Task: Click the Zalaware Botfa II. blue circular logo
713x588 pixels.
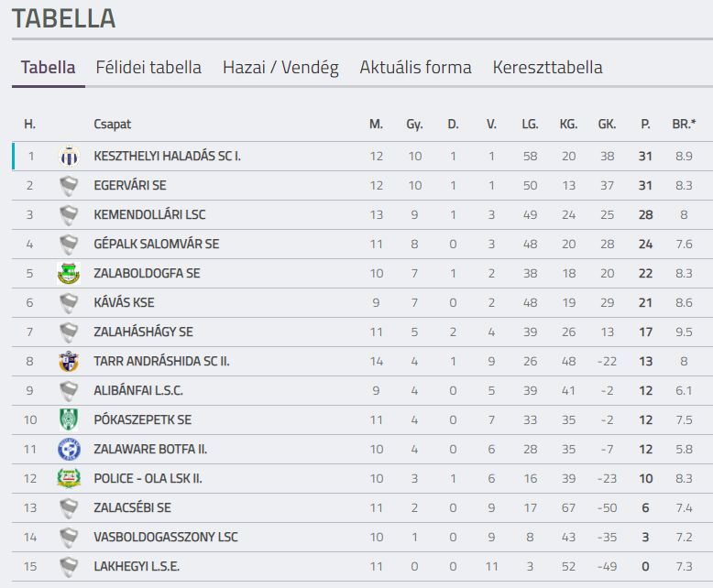Action: (69, 449)
